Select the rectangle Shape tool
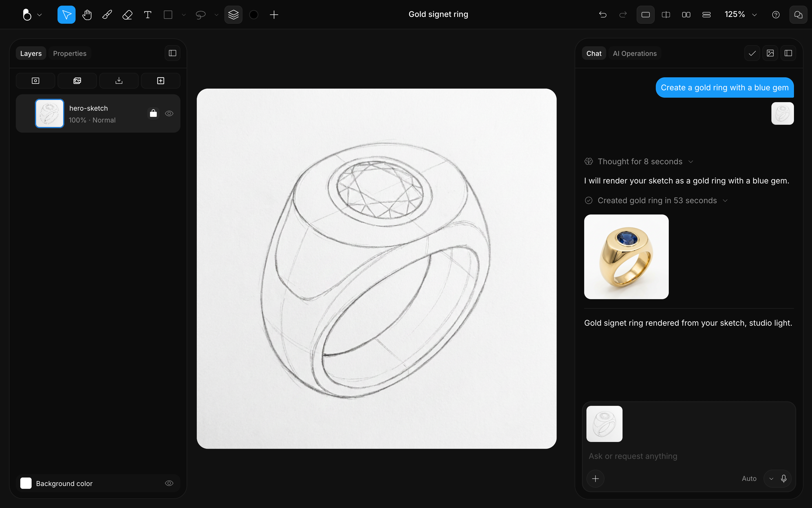Viewport: 812px width, 508px height. (x=168, y=15)
